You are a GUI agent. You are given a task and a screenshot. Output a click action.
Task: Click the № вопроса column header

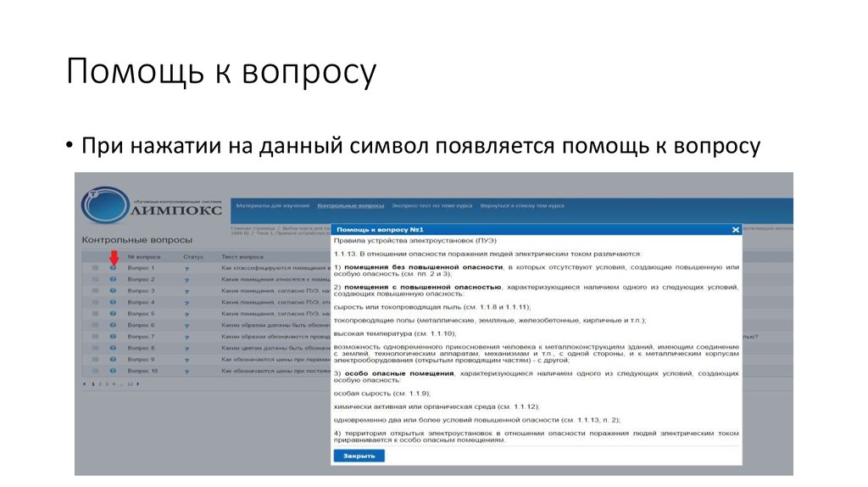[x=144, y=256]
